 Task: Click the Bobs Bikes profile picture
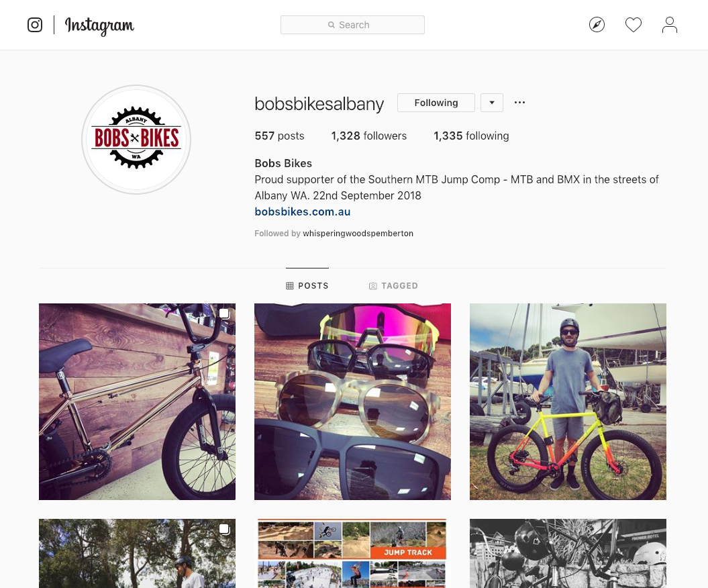click(136, 140)
